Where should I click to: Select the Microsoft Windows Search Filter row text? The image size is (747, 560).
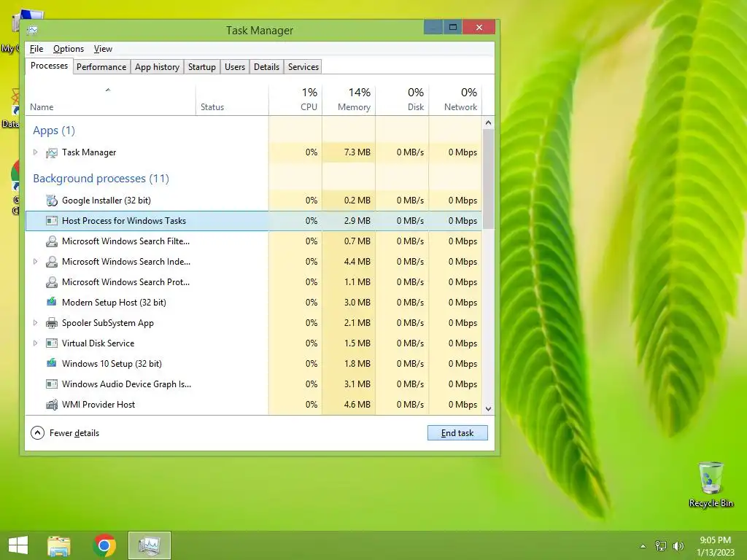[x=125, y=241]
